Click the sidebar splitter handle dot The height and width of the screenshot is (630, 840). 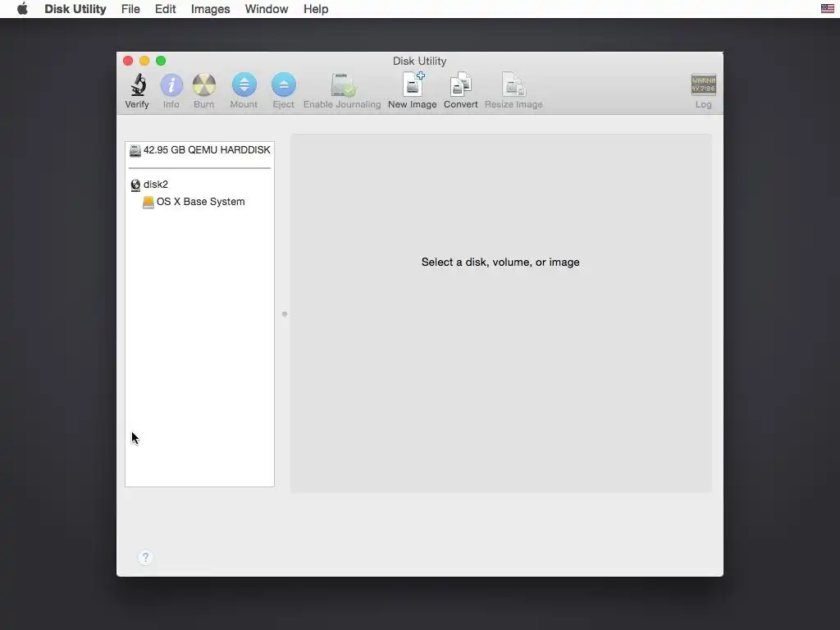tap(285, 314)
